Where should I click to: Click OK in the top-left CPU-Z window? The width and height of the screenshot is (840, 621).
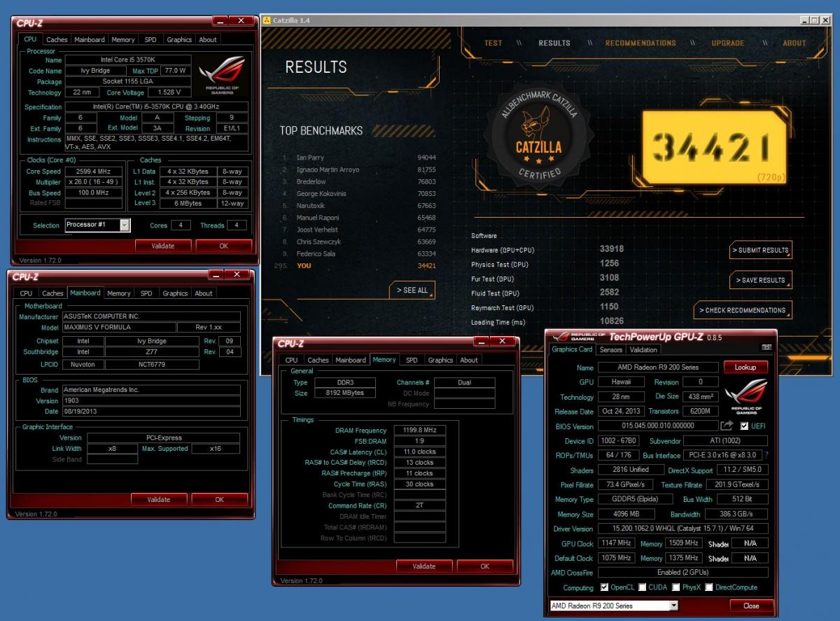tap(223, 246)
